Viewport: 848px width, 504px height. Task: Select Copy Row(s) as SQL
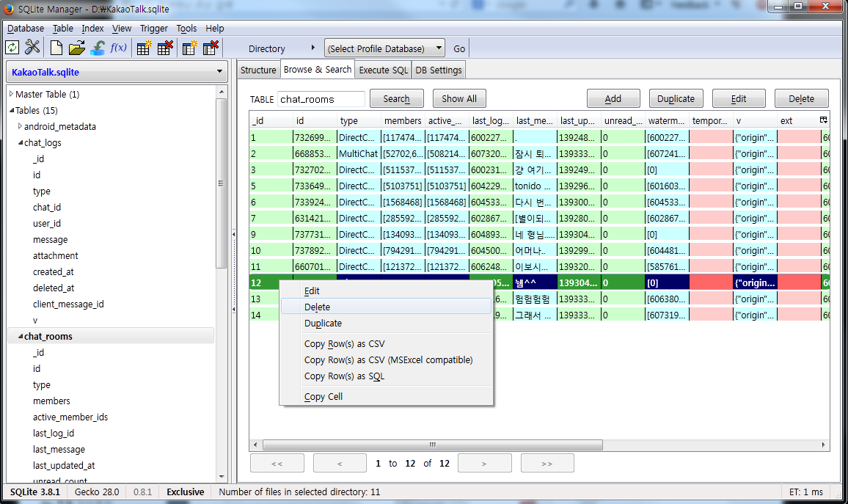click(x=344, y=376)
